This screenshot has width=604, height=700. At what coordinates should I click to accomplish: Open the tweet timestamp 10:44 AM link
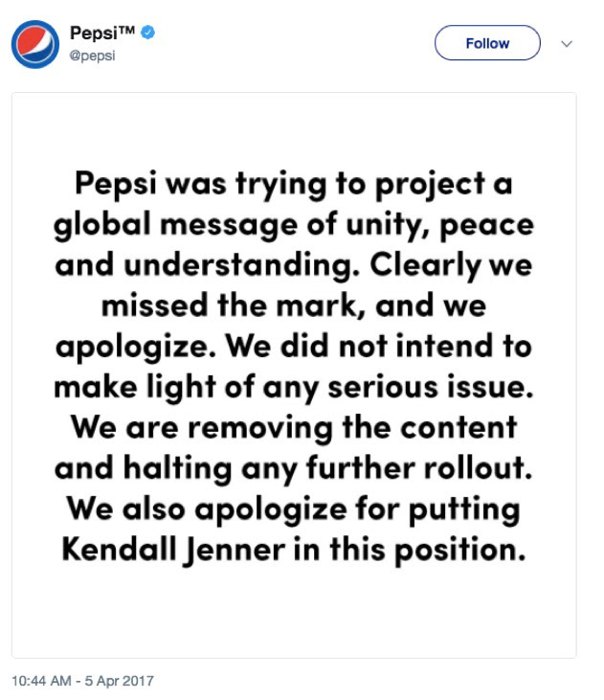tap(41, 681)
